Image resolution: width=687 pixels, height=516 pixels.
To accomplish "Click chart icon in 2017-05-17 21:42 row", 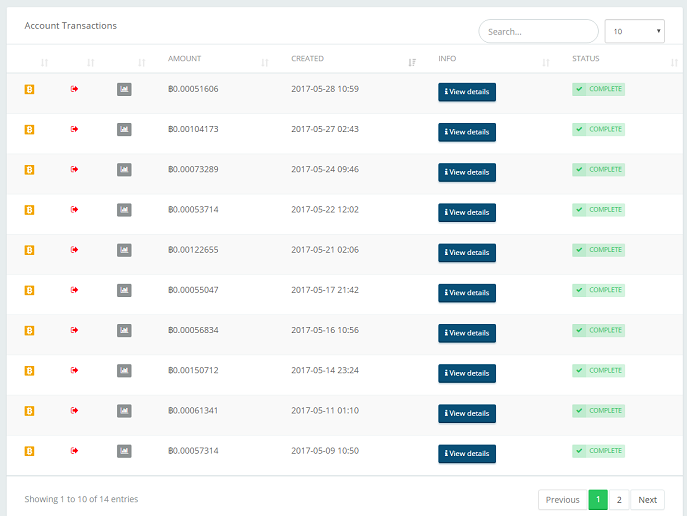I will point(124,290).
